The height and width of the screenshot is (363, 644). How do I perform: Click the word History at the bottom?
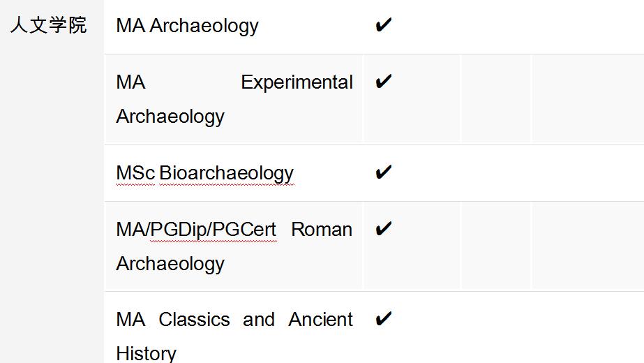point(147,353)
